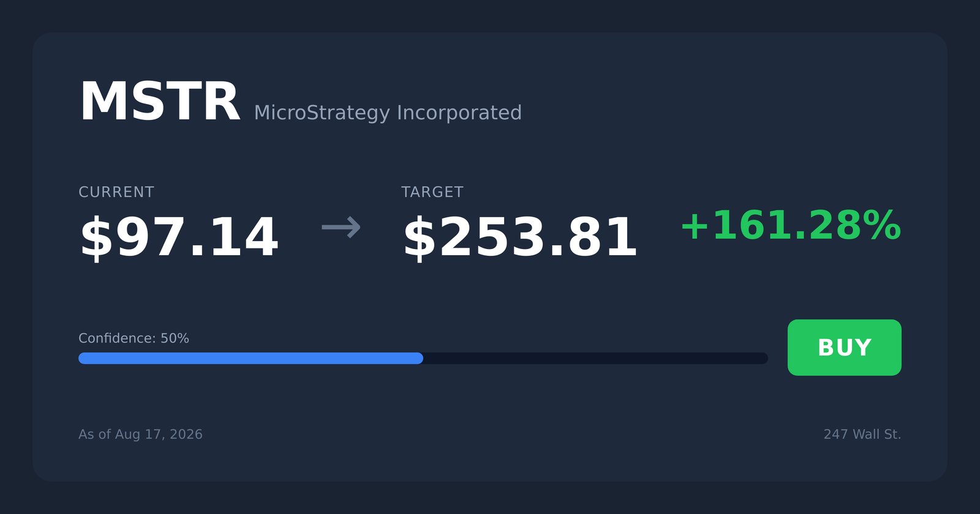Viewport: 980px width, 514px height.
Task: Click the percent symbol in green gain text
Action: tap(883, 226)
